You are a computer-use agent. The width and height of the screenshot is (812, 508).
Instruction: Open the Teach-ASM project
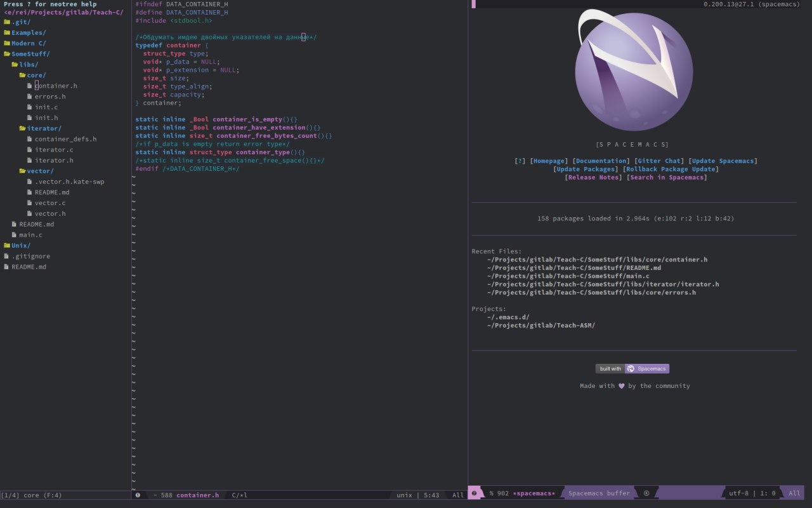pyautogui.click(x=541, y=326)
